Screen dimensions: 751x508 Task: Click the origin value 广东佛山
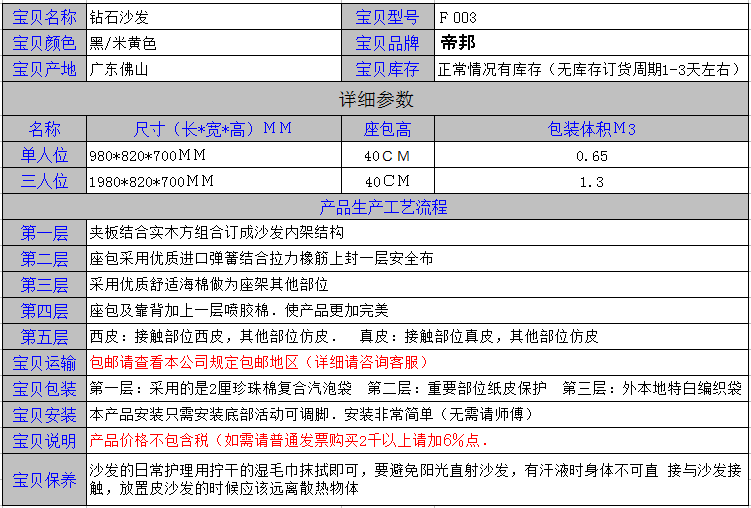coord(119,69)
